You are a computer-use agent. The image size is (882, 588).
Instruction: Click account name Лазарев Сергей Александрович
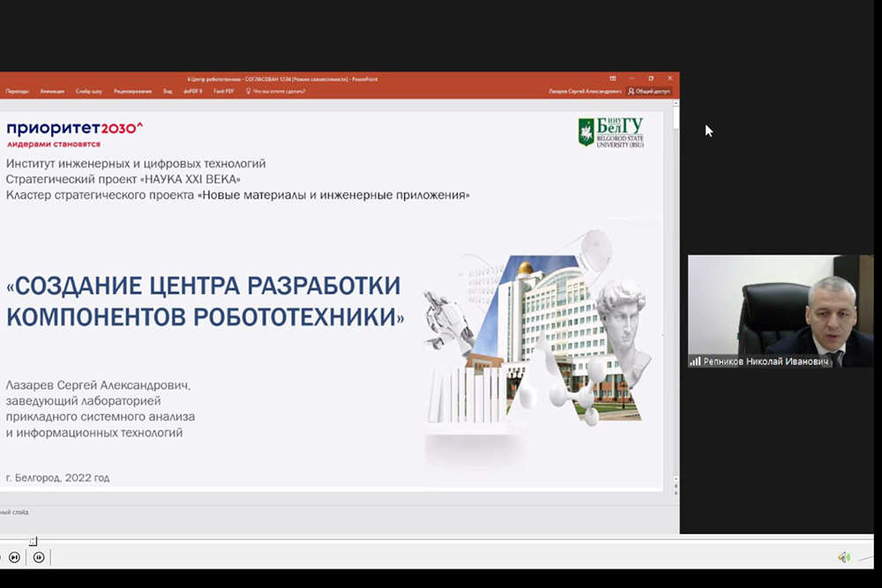[x=585, y=91]
